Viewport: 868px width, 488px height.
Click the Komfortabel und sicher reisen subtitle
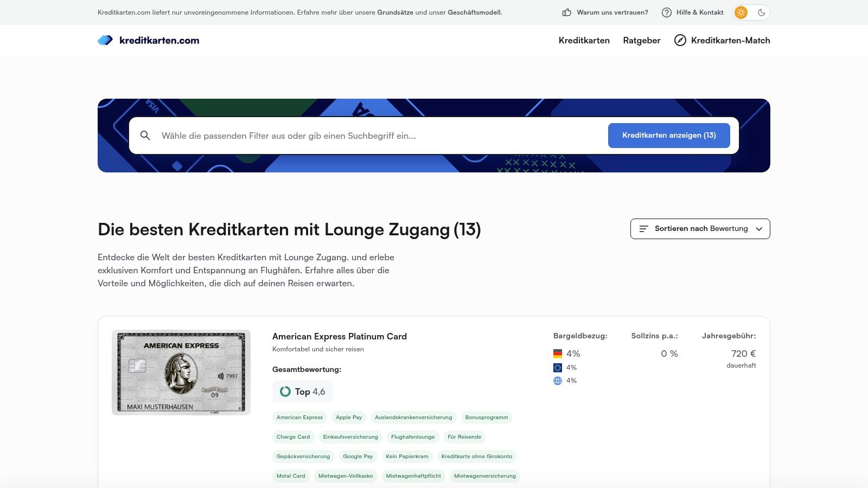(318, 349)
